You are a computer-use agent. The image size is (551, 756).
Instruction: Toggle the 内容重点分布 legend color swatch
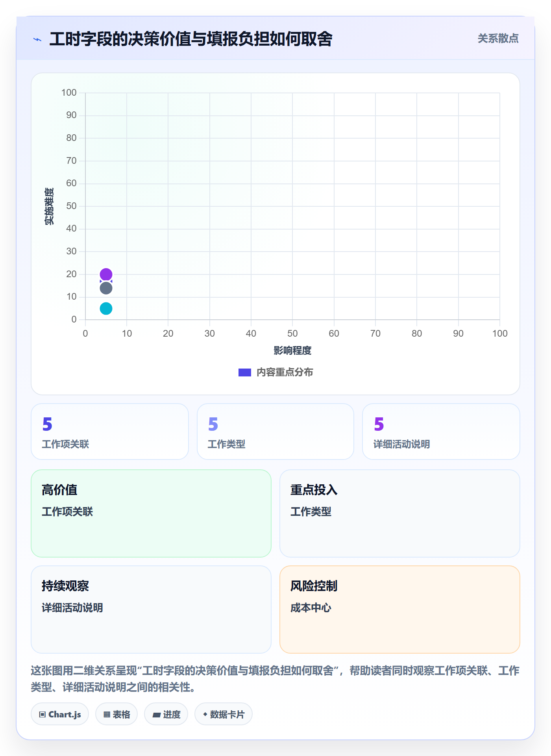point(245,372)
